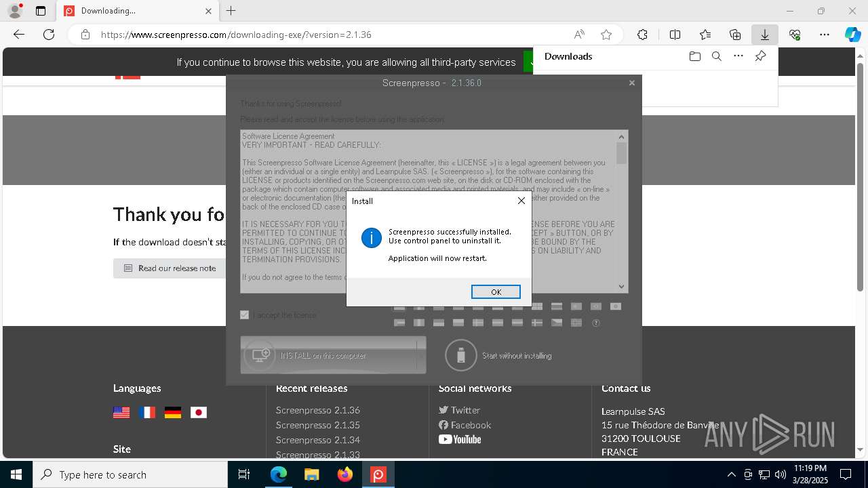Click 'INSTALL on this computer' button
Viewport: 868px width, 488px height.
tap(328, 355)
